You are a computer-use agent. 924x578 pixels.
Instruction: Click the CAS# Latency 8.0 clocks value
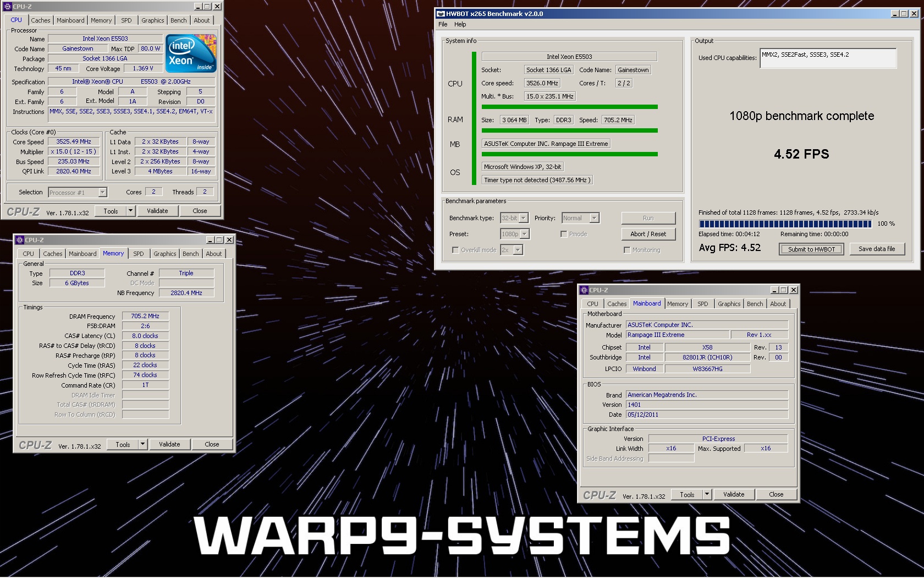click(x=145, y=336)
